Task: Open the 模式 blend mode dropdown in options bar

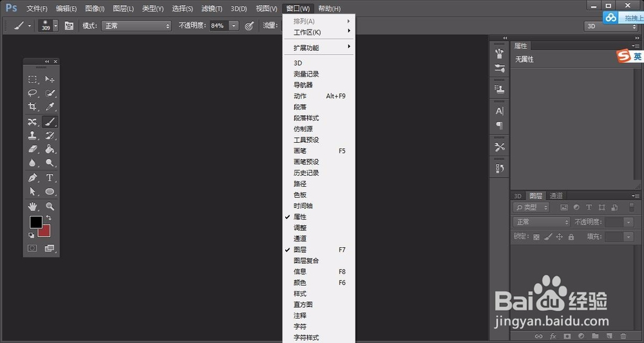Action: (137, 26)
